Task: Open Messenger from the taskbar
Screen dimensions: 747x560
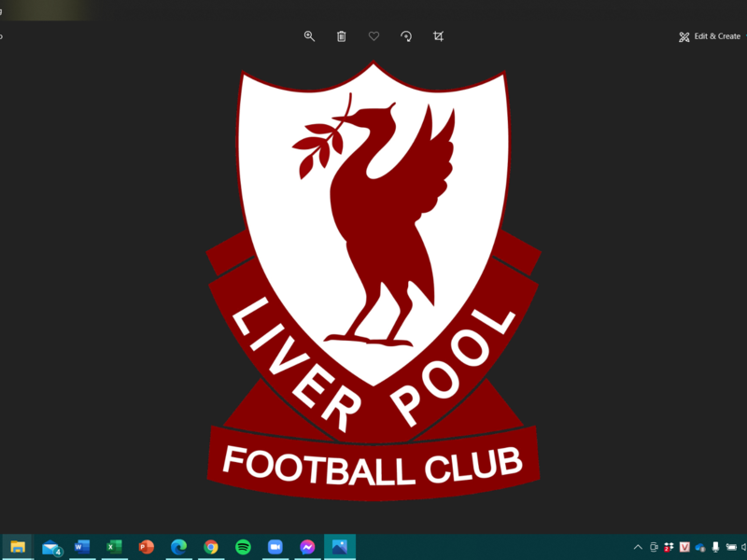Action: click(x=307, y=547)
